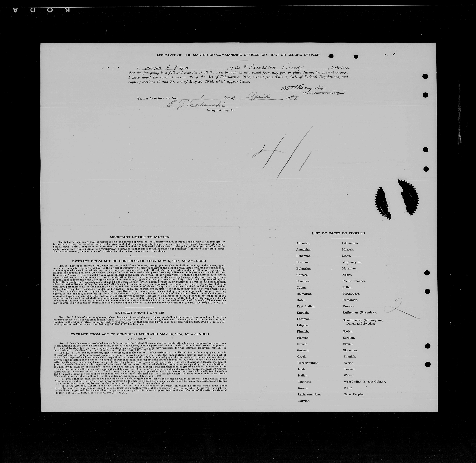Click 'Bulgarian.' entry
The height and width of the screenshot is (463, 476).
click(x=304, y=268)
